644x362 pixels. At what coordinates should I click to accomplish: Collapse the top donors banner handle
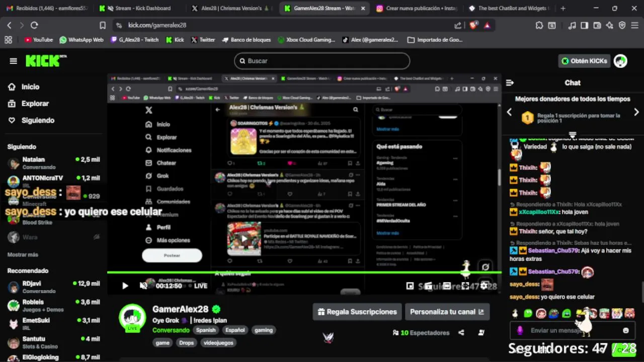[573, 134]
